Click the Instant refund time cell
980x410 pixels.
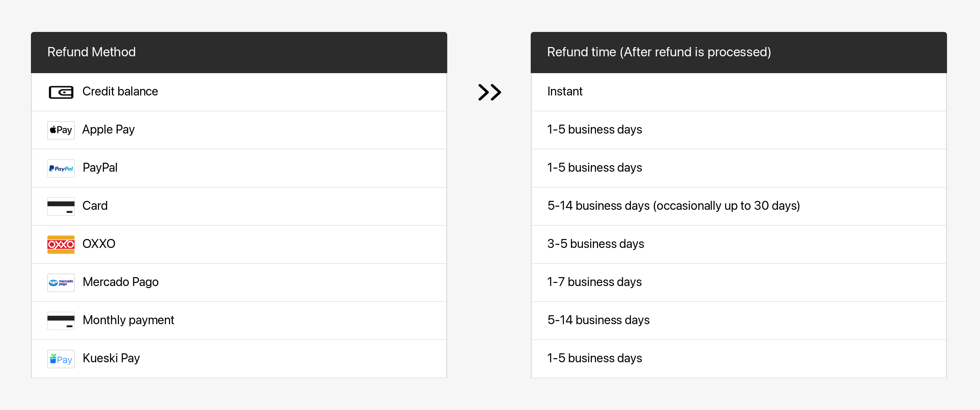[565, 92]
